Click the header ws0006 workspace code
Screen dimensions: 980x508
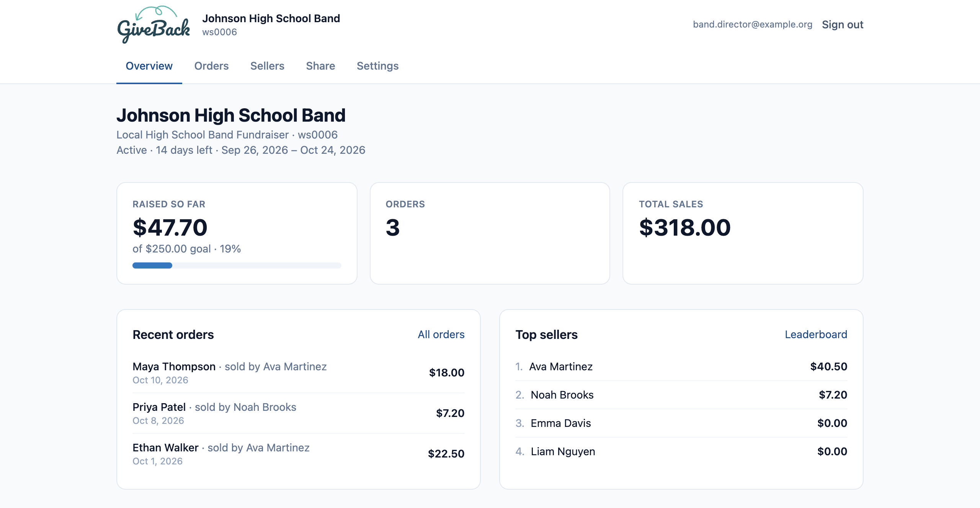click(x=219, y=32)
